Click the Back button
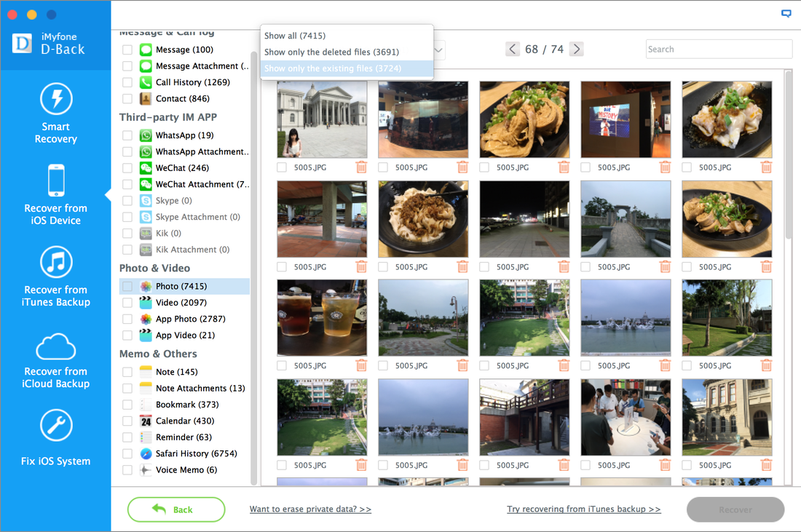Image resolution: width=801 pixels, height=532 pixels. tap(176, 509)
